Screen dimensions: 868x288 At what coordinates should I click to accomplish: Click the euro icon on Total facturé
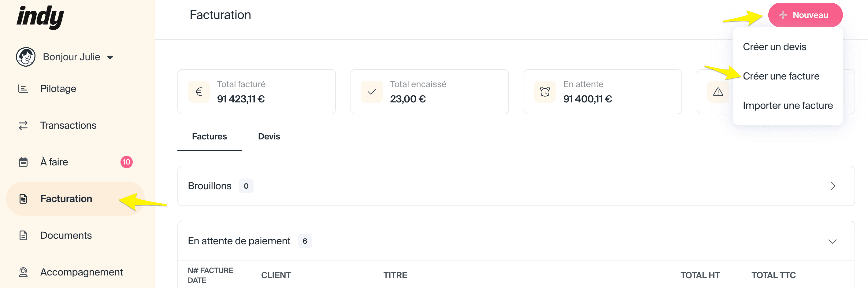coord(199,92)
